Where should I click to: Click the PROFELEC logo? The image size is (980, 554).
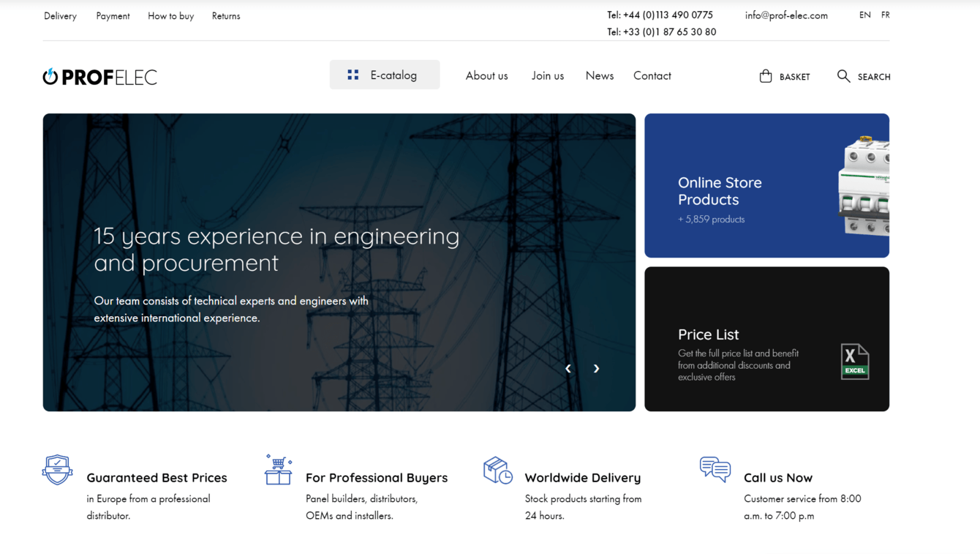pyautogui.click(x=100, y=77)
